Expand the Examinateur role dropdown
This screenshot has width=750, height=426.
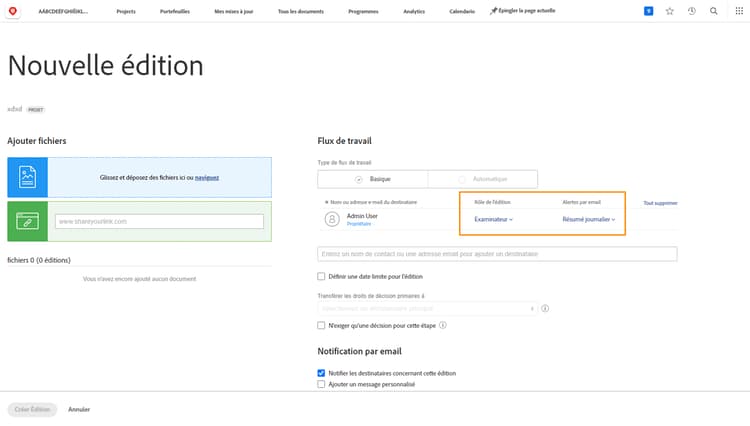(x=493, y=218)
